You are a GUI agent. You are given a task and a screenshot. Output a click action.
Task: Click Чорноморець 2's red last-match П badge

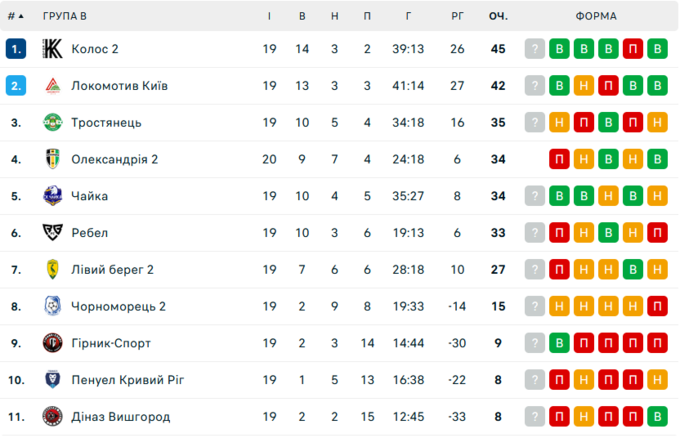657,306
